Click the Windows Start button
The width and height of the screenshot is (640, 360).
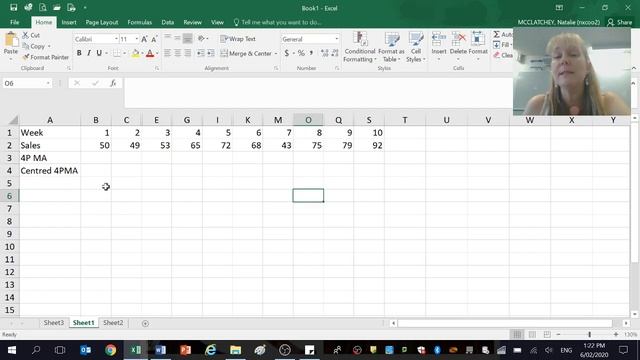12,350
